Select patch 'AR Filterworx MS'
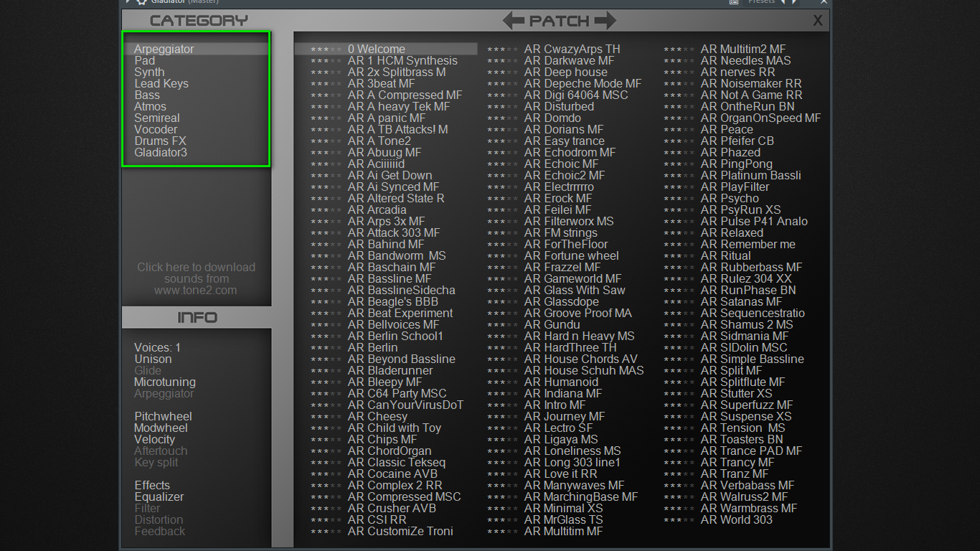The height and width of the screenshot is (551, 980). tap(569, 222)
